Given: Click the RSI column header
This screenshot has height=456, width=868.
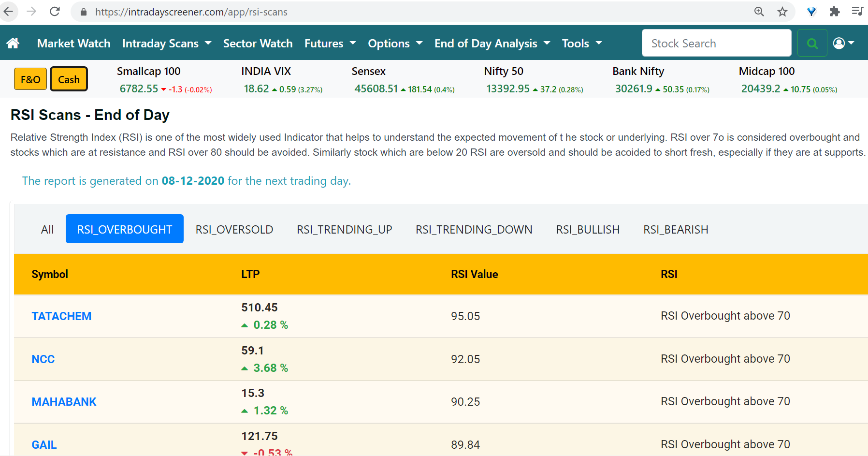Looking at the screenshot, I should tap(669, 274).
